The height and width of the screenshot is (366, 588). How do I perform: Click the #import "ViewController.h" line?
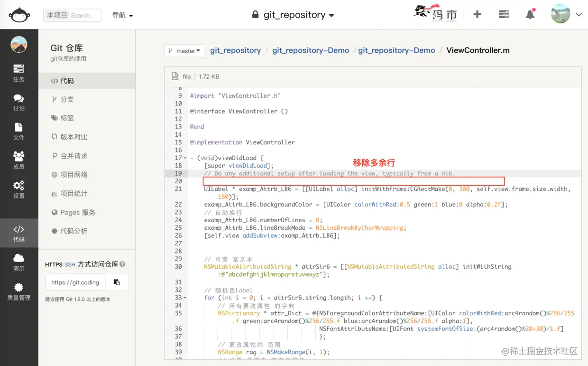[235, 95]
